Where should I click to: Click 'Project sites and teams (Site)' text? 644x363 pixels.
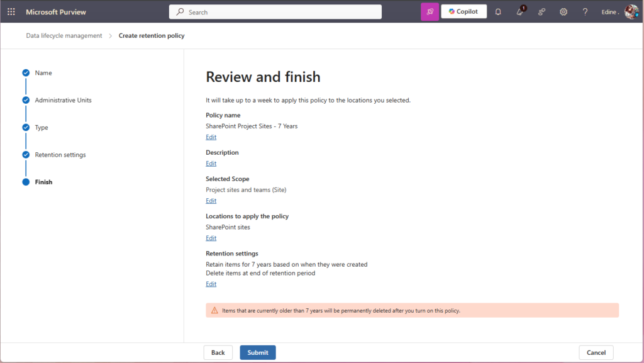(x=246, y=190)
